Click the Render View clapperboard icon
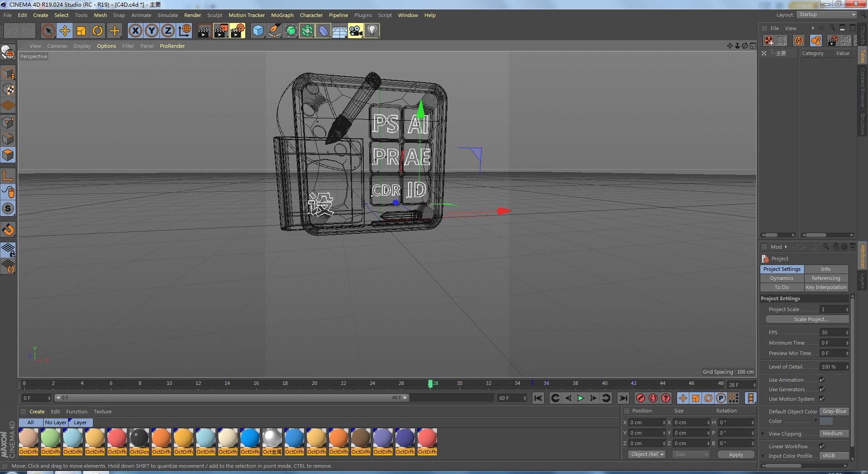Image resolution: width=868 pixels, height=474 pixels. 204,31
